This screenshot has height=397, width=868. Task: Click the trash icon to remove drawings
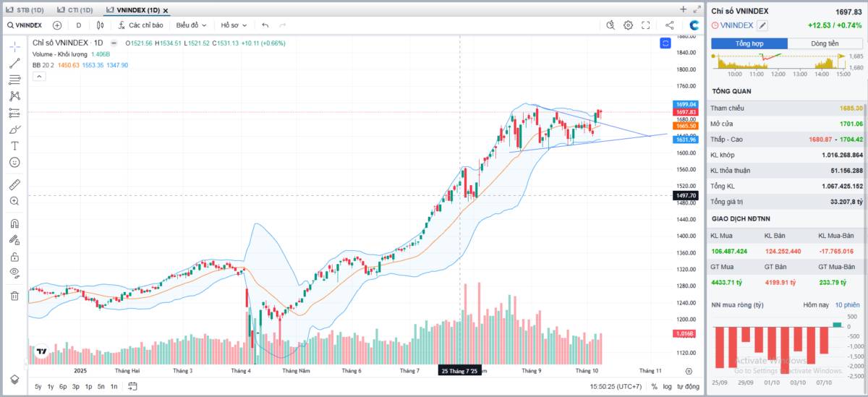click(14, 295)
